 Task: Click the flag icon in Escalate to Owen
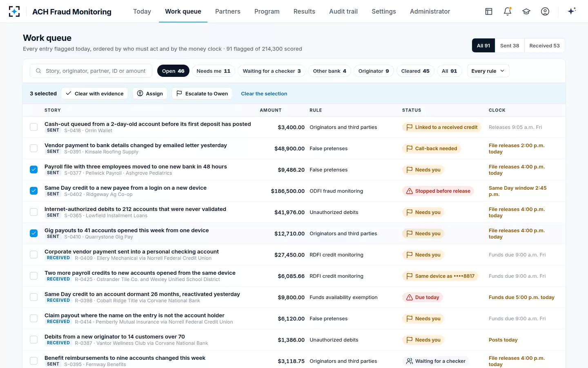point(179,93)
